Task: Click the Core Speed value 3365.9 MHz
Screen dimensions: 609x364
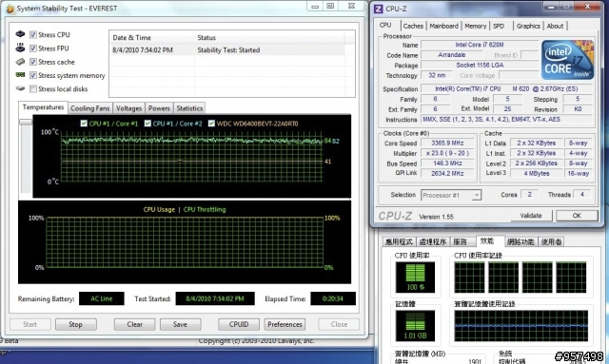Action: (x=447, y=144)
